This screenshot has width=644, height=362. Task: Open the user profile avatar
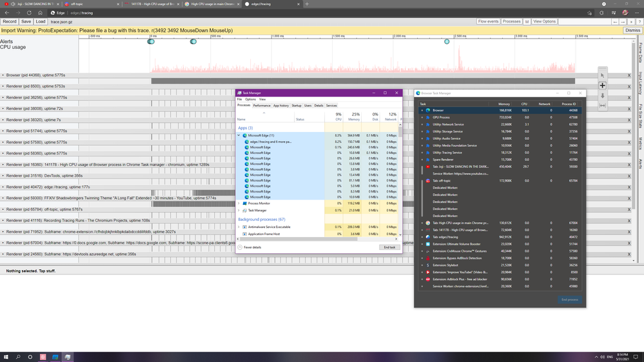[625, 13]
